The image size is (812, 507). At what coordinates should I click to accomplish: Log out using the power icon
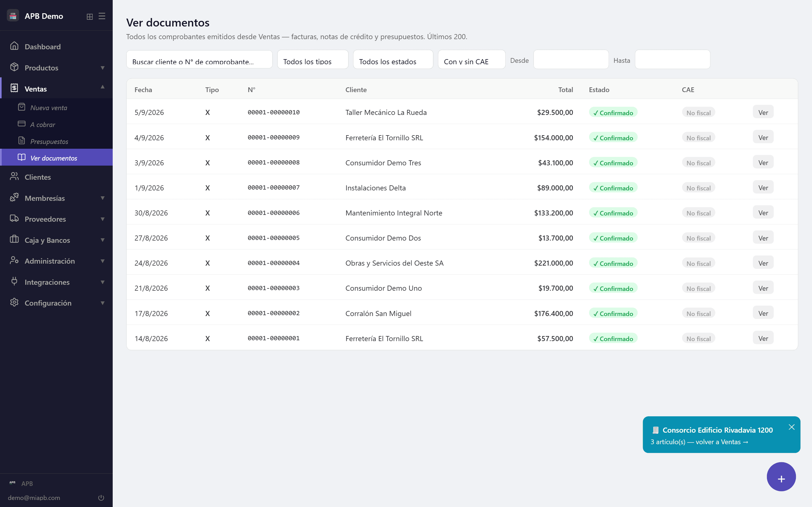[101, 498]
